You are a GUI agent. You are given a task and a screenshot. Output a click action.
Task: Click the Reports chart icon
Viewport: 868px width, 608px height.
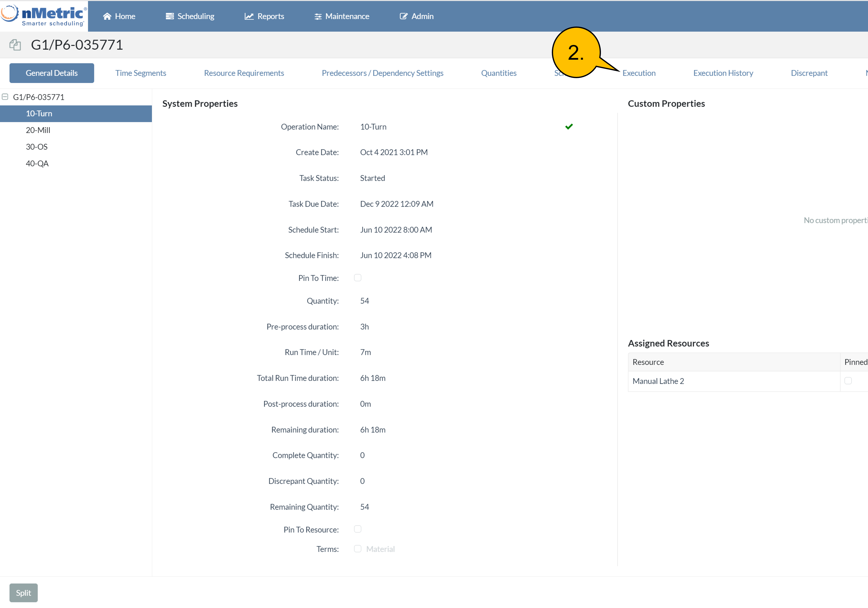click(x=249, y=16)
